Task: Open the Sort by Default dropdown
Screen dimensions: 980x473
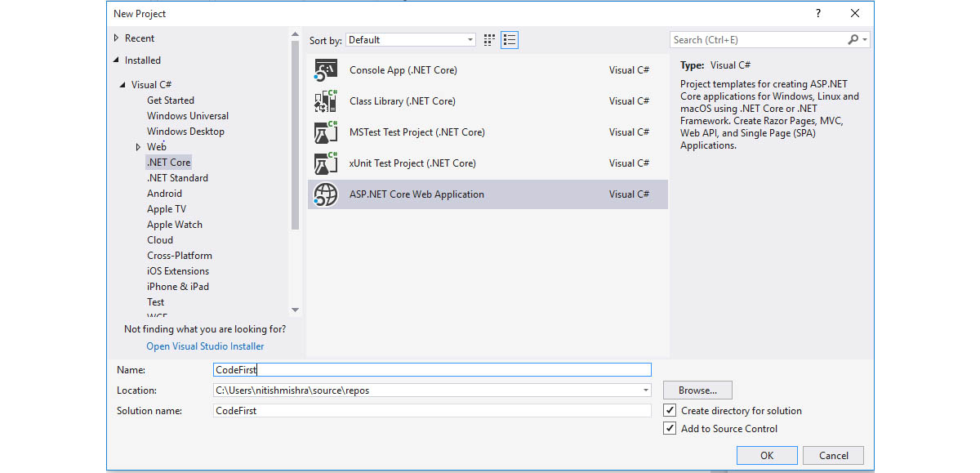Action: (x=411, y=40)
